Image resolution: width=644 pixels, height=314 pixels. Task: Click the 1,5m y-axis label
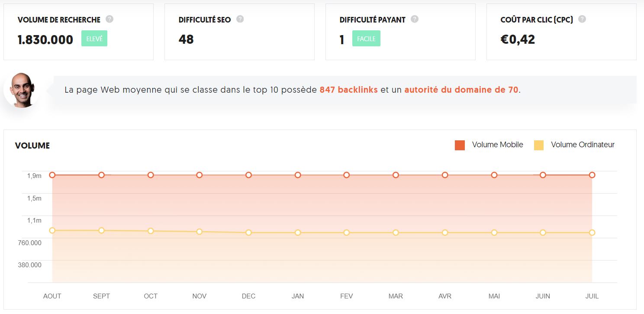click(34, 198)
